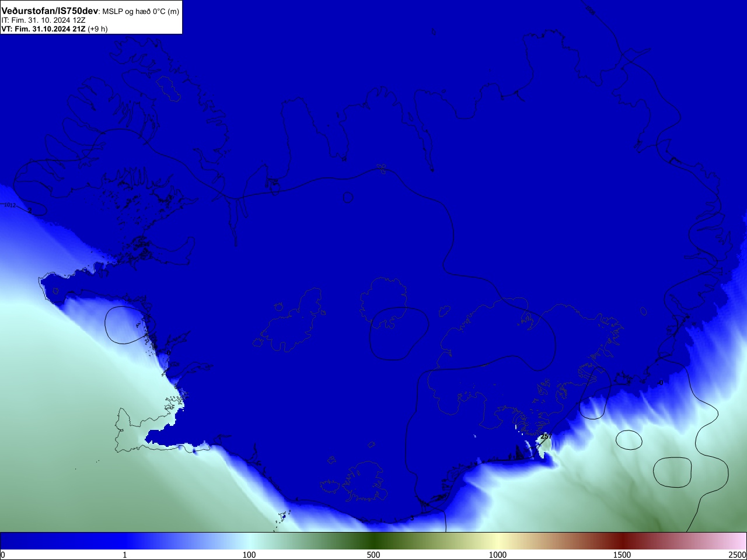The image size is (747, 560).
Task: Click the color bar label 1
Action: pyautogui.click(x=124, y=555)
